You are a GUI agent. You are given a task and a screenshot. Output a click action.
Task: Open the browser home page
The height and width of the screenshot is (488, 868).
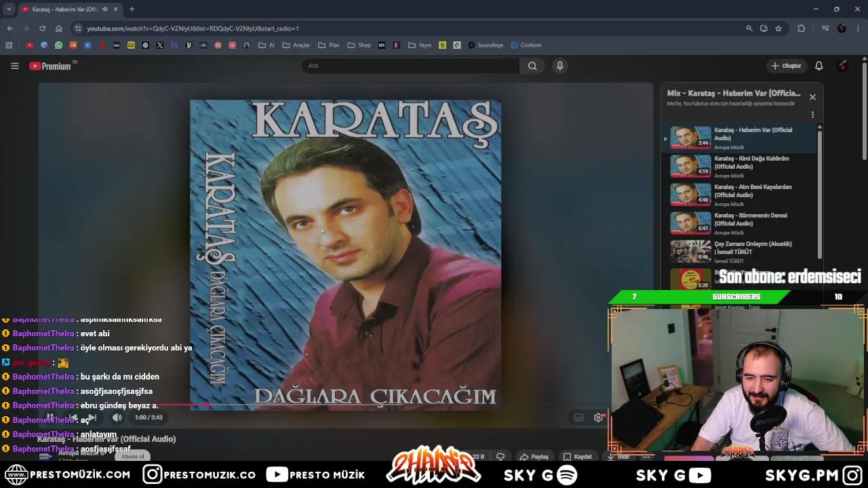[x=58, y=28]
